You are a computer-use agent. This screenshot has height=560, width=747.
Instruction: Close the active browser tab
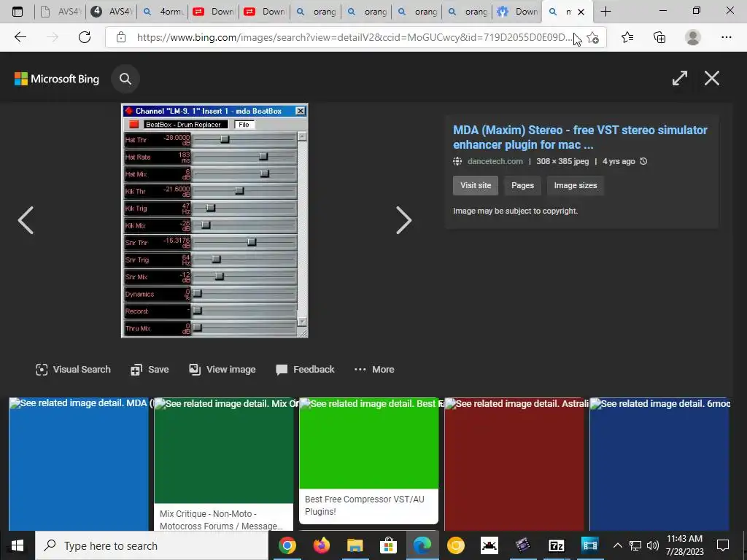(581, 12)
